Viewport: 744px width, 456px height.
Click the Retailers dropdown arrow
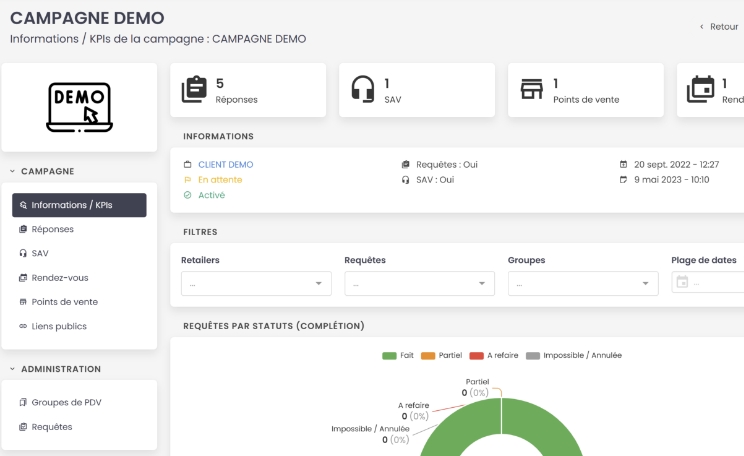319,283
